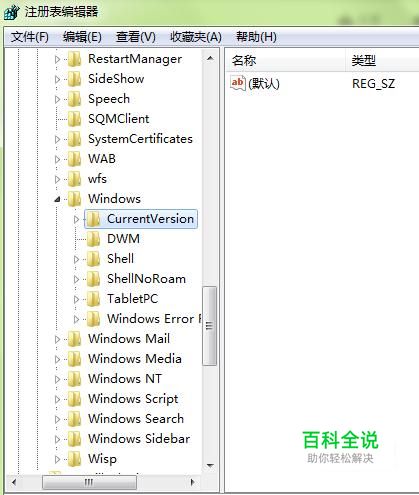The image size is (419, 495).
Task: Click the Windows key folder icon
Action: click(x=74, y=199)
